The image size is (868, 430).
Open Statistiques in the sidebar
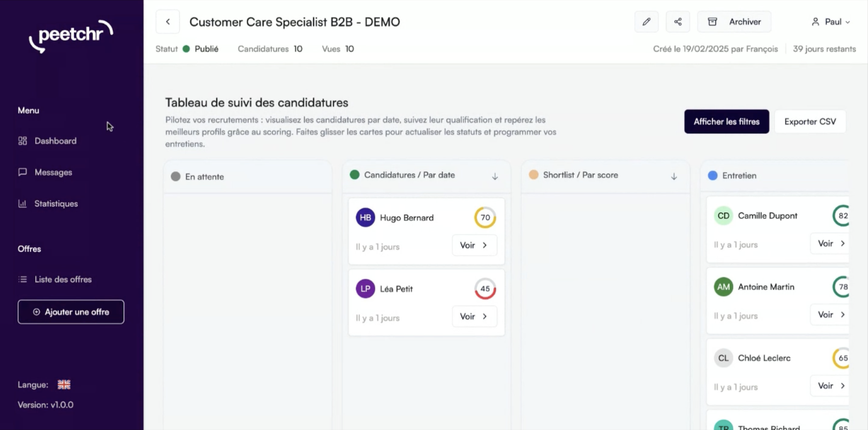(56, 204)
